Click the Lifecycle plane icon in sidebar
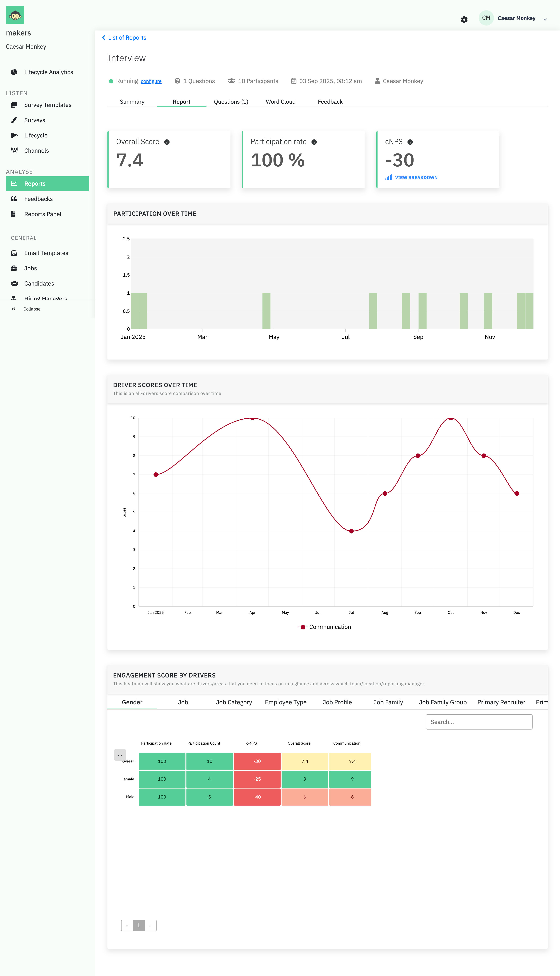 click(x=14, y=135)
